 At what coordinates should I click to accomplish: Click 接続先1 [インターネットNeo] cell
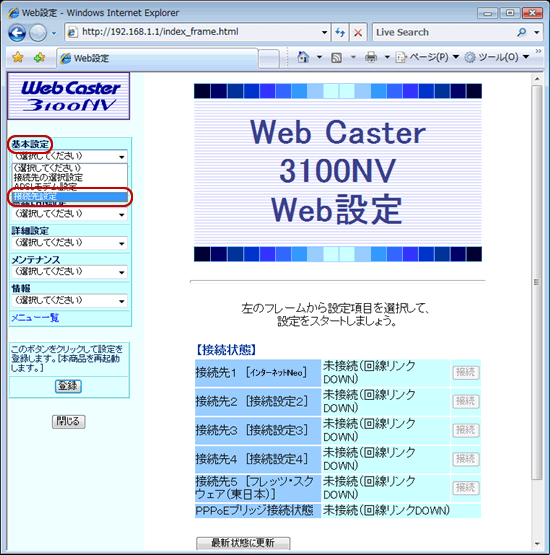[258, 373]
